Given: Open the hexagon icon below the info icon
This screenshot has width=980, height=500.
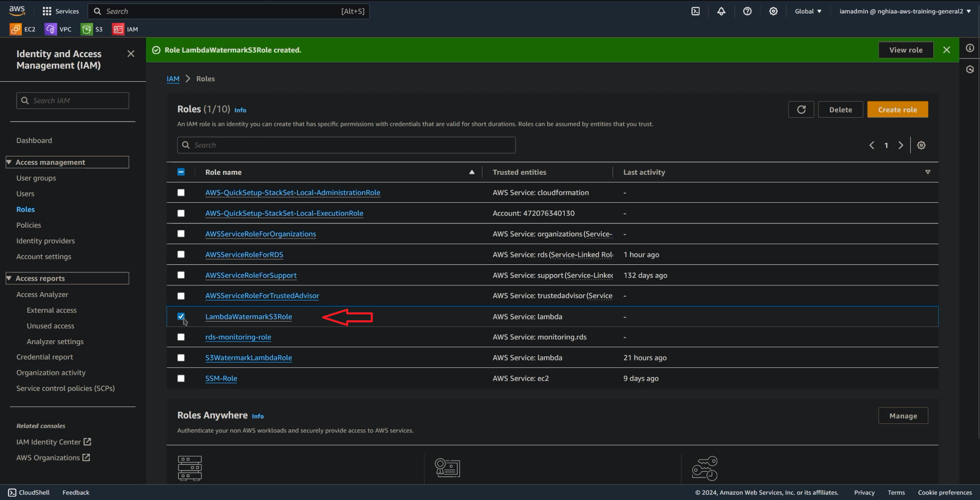Looking at the screenshot, I should pos(970,69).
